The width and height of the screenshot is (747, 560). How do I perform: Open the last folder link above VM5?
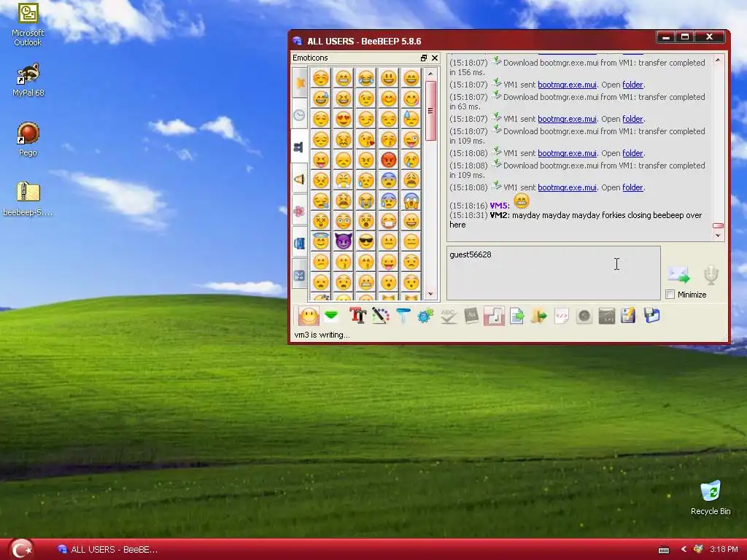point(632,187)
